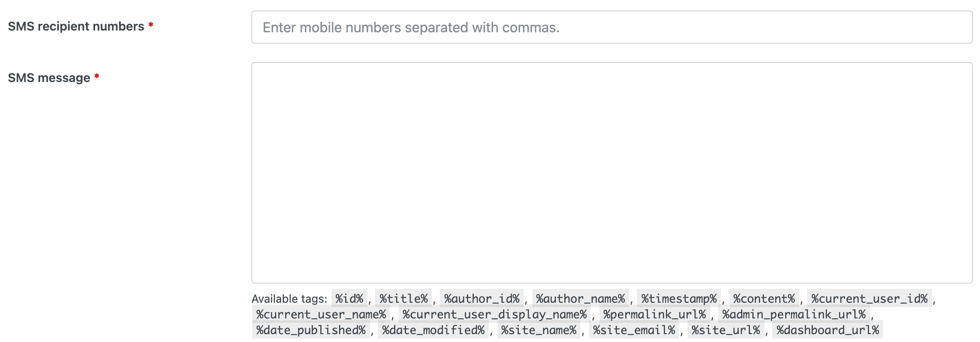The image size is (980, 342).
Task: Pick the %site_url% tag
Action: [726, 330]
